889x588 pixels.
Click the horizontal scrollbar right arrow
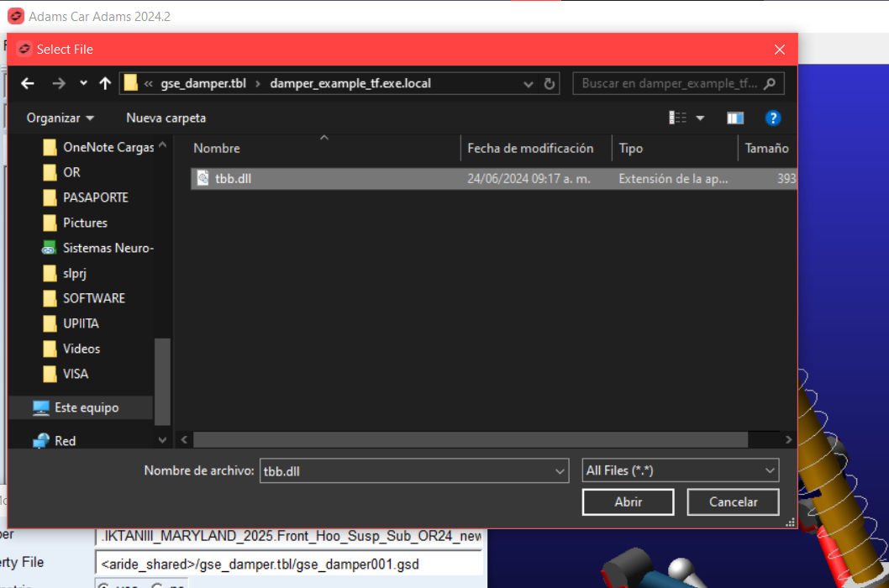point(789,439)
